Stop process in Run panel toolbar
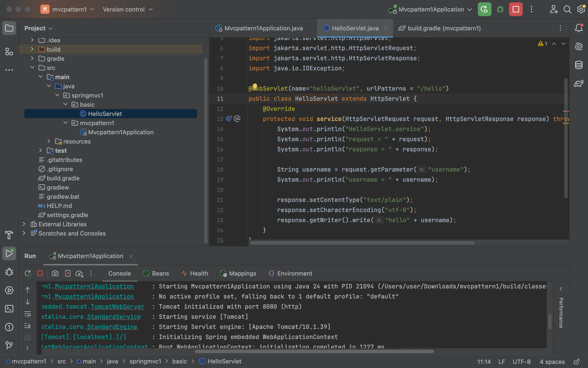The height and width of the screenshot is (368, 588). 40,273
